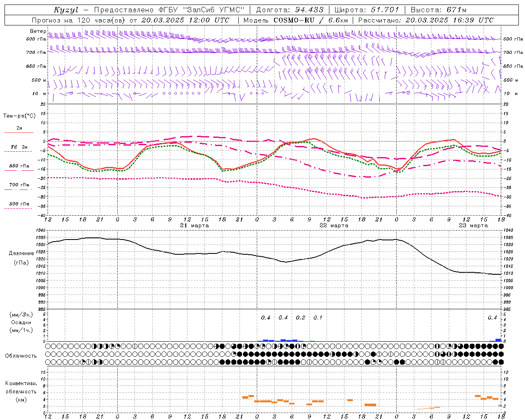Click the 'Тем-ра(°C)' temperature label
Viewport: 525px width, 420px height.
19,116
